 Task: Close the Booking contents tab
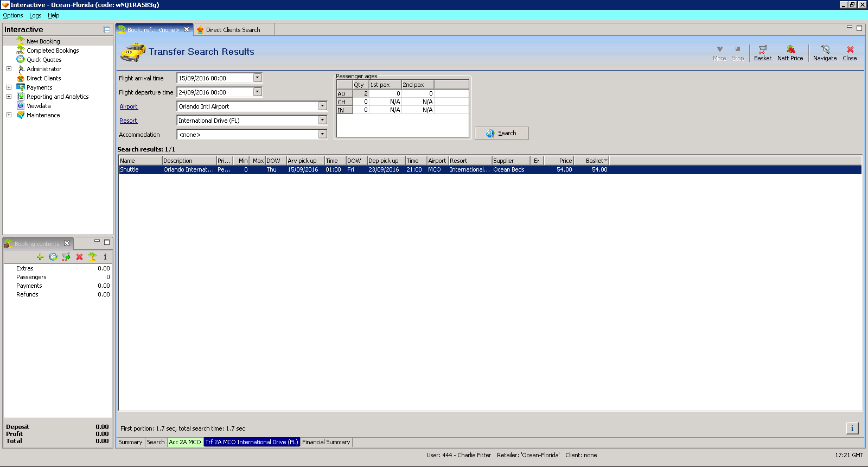click(67, 243)
